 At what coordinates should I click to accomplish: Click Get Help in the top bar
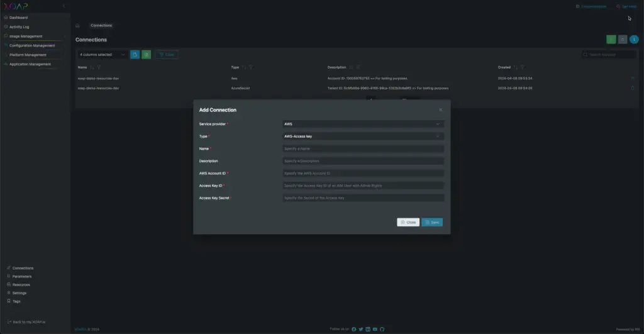point(626,6)
